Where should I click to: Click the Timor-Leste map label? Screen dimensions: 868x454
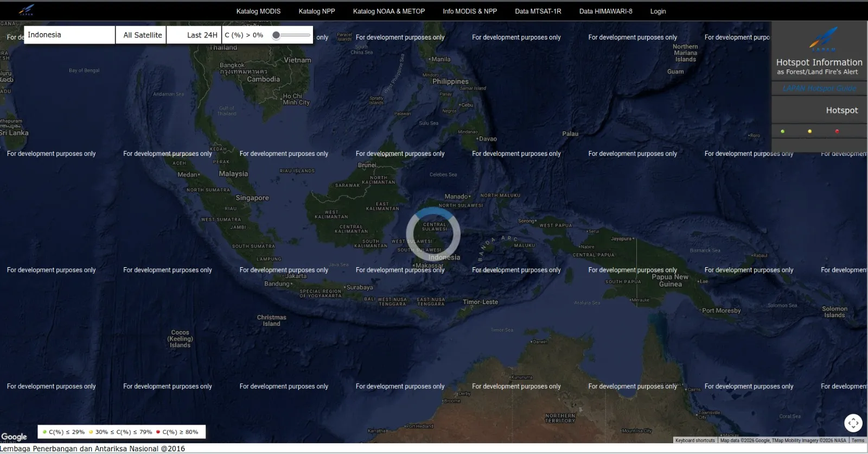coord(480,302)
